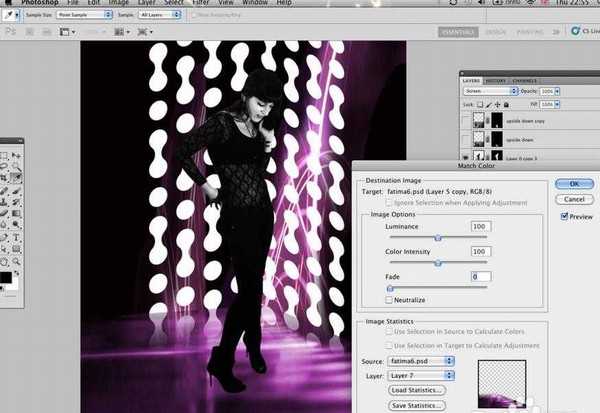Click the Luminance slider handle

pos(438,238)
